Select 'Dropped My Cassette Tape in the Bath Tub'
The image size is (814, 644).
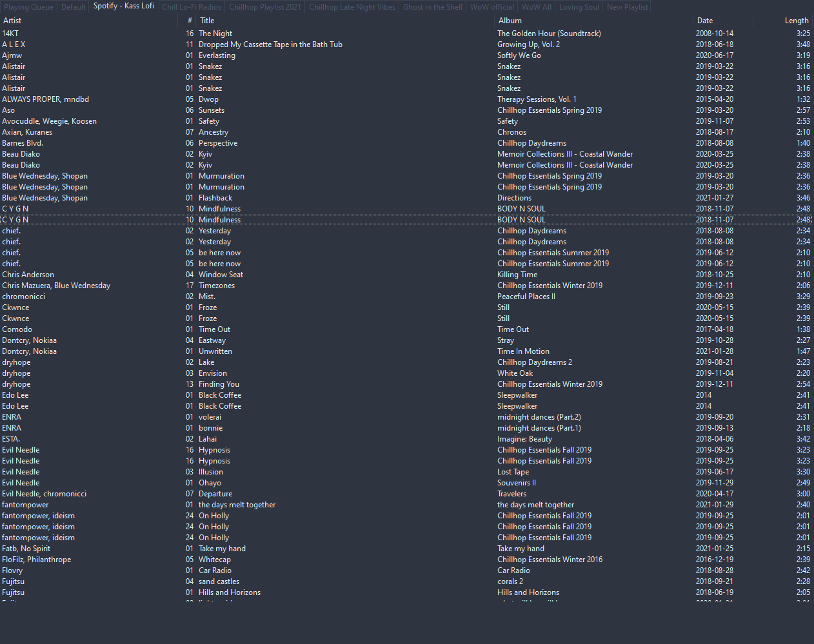click(x=270, y=44)
